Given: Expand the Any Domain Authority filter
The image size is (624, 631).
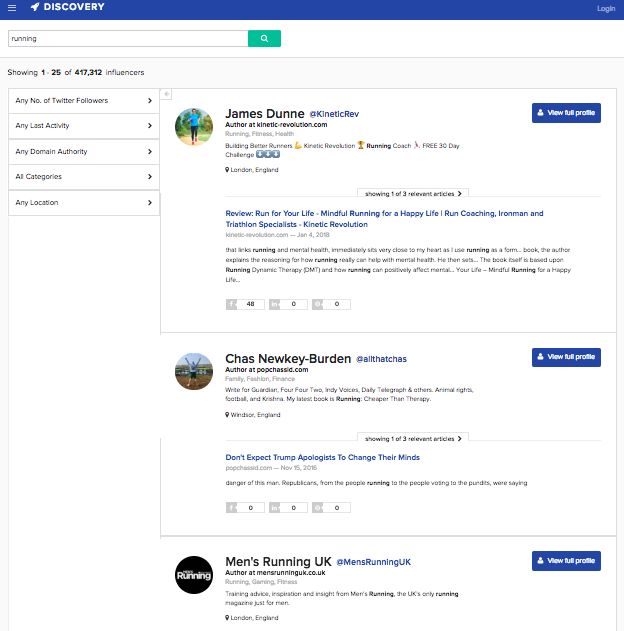Looking at the screenshot, I should (x=84, y=152).
